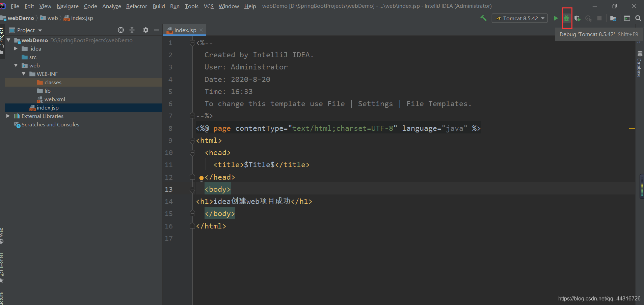Fold the comment block at line 1
Image resolution: width=644 pixels, height=305 pixels.
[x=192, y=43]
